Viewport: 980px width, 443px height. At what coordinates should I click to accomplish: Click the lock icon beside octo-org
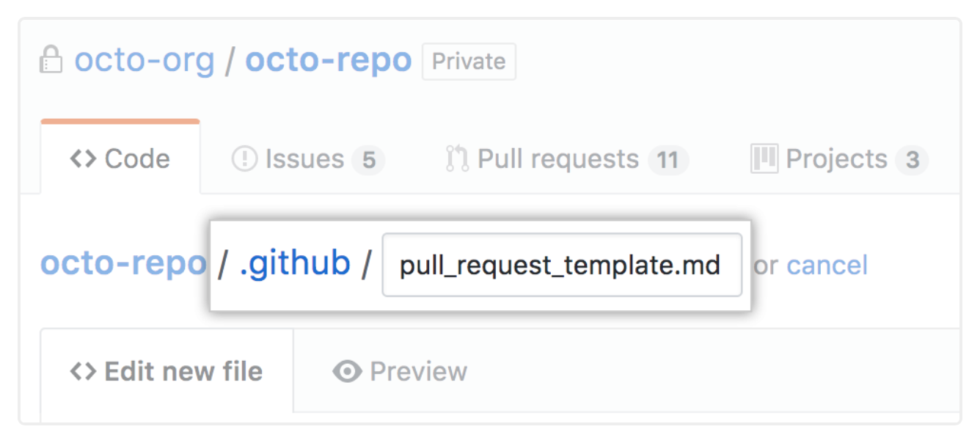coord(51,60)
